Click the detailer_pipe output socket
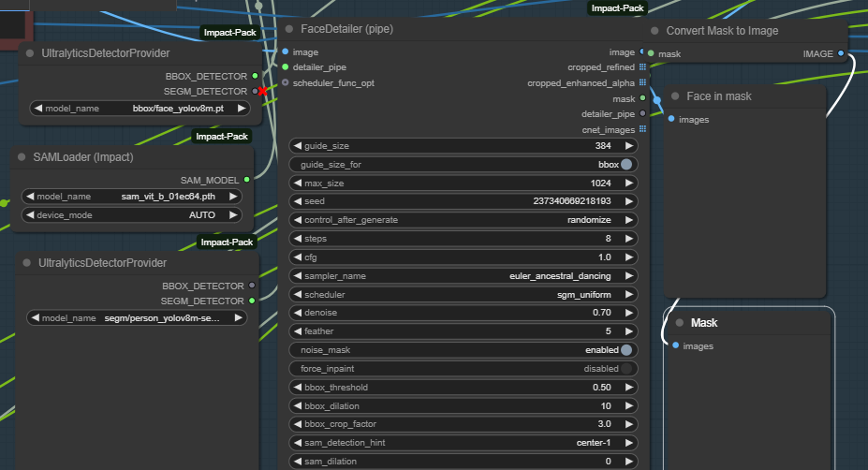This screenshot has height=470, width=868. (x=642, y=113)
